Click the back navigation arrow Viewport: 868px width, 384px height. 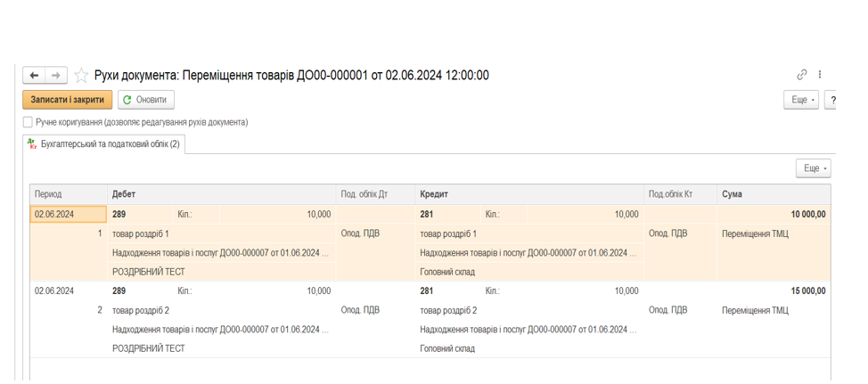[x=34, y=76]
